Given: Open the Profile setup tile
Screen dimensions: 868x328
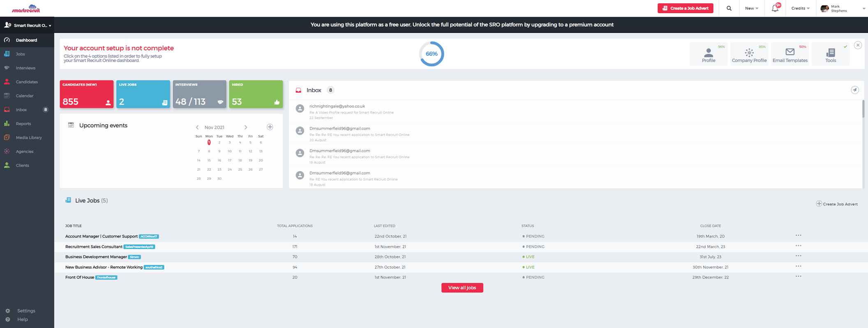Looking at the screenshot, I should 709,54.
